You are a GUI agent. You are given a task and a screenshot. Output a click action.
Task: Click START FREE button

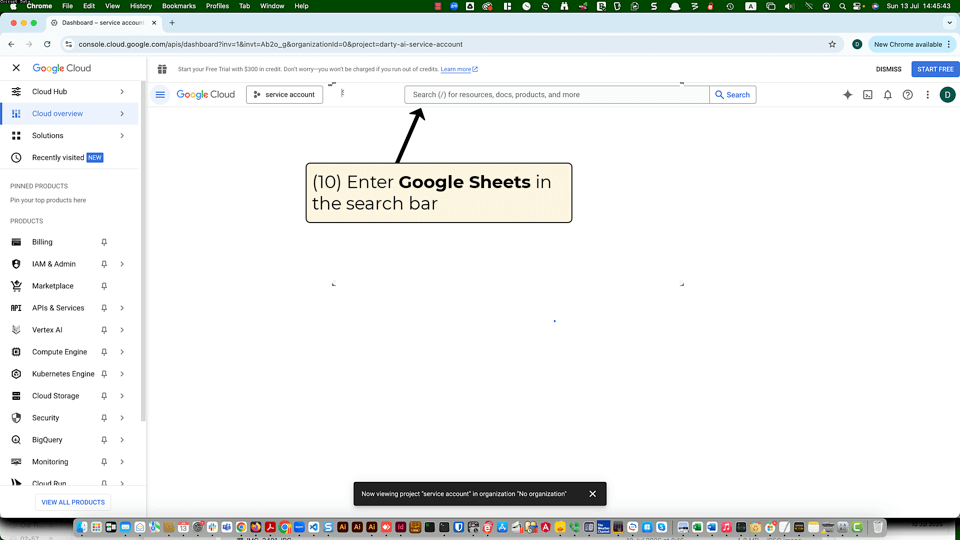pyautogui.click(x=935, y=69)
